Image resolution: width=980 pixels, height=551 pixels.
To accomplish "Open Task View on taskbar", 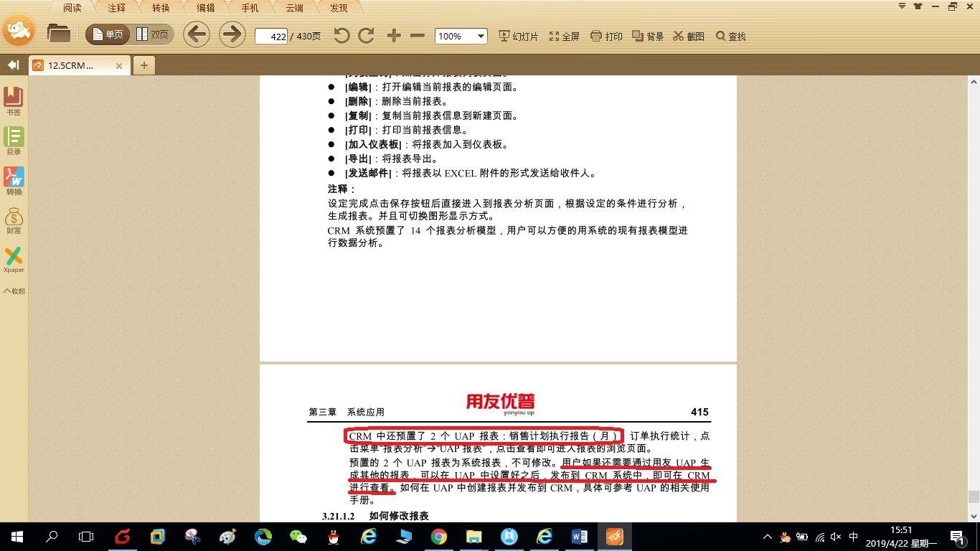I will click(x=86, y=537).
